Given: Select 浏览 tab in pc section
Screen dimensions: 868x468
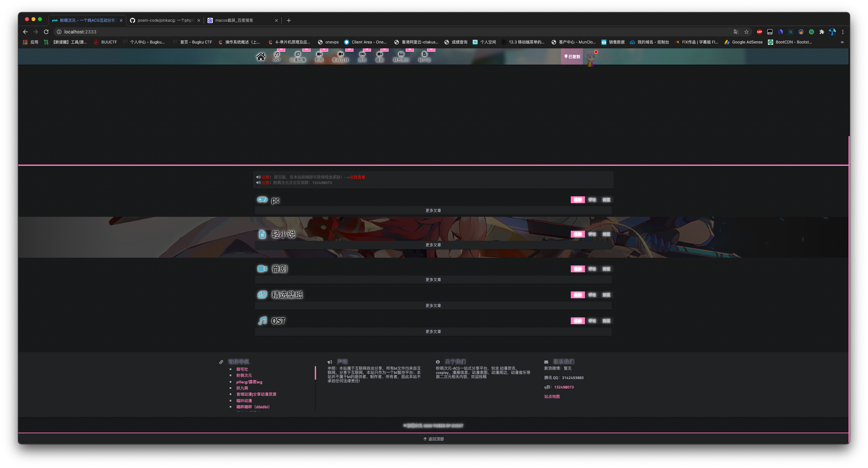Looking at the screenshot, I should click(x=606, y=200).
